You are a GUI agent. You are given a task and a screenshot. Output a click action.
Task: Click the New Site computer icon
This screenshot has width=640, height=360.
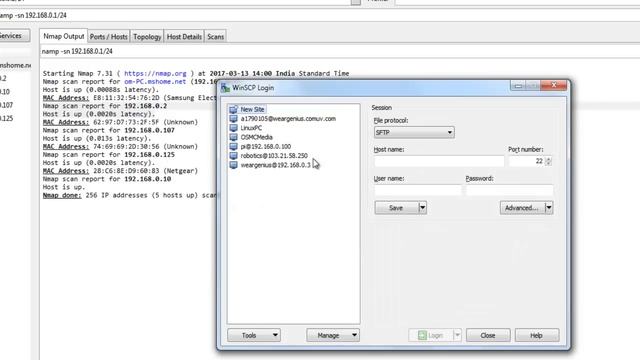click(233, 109)
